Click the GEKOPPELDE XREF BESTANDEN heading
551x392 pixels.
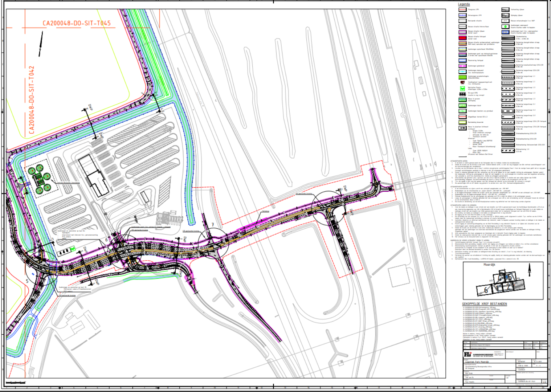[x=484, y=304]
